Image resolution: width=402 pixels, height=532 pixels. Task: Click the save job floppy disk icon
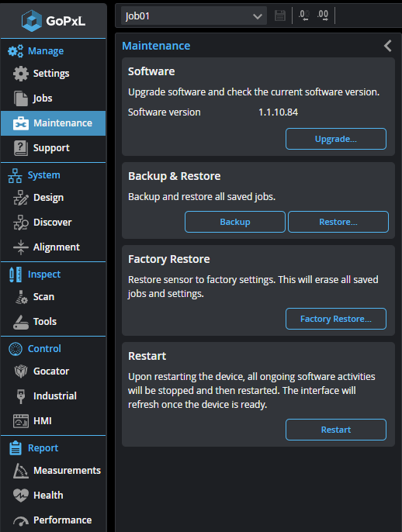click(279, 16)
